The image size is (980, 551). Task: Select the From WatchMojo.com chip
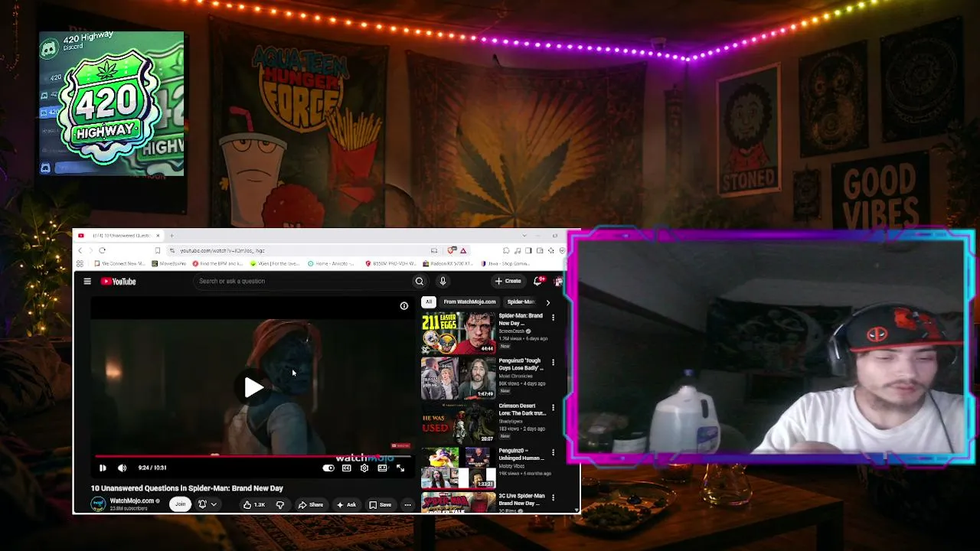click(469, 302)
